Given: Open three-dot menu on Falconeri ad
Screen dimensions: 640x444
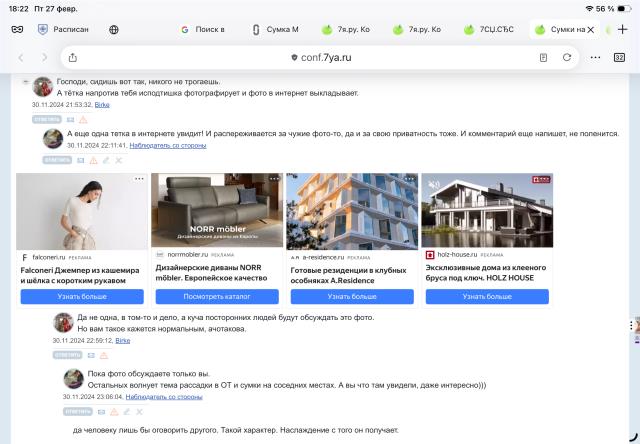Looking at the screenshot, I should (x=139, y=179).
